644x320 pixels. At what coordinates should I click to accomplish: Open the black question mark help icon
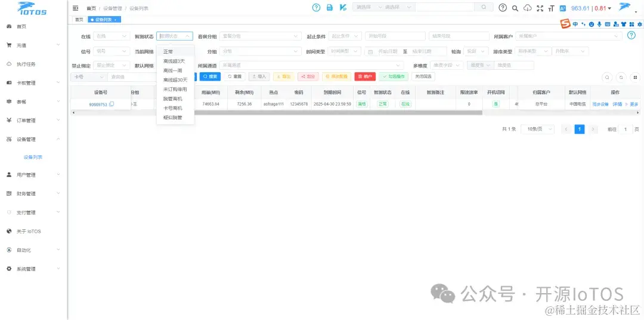502,8
